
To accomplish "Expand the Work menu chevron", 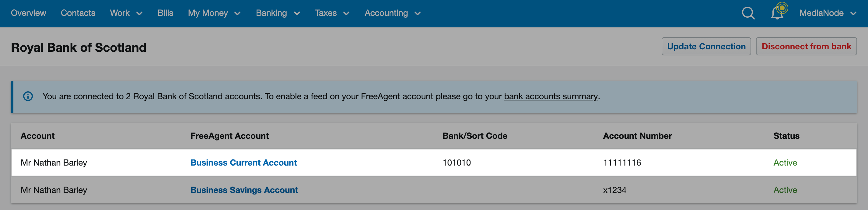I will coord(139,14).
